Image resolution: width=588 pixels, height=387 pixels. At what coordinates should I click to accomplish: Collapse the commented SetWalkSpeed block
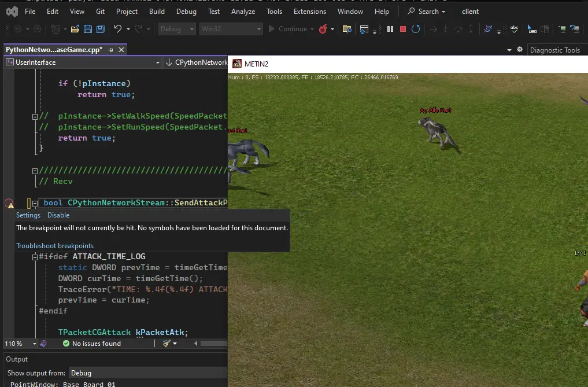pyautogui.click(x=35, y=117)
